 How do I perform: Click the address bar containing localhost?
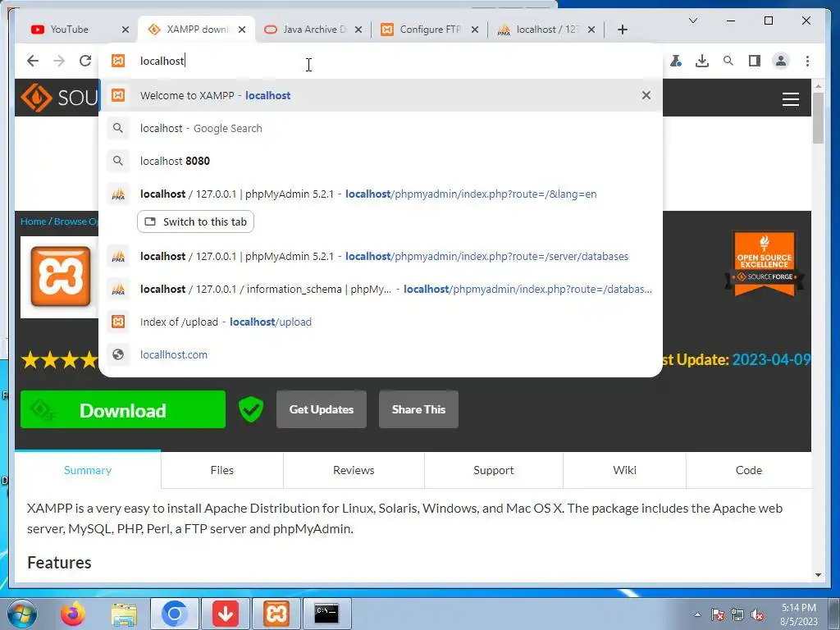coord(381,61)
